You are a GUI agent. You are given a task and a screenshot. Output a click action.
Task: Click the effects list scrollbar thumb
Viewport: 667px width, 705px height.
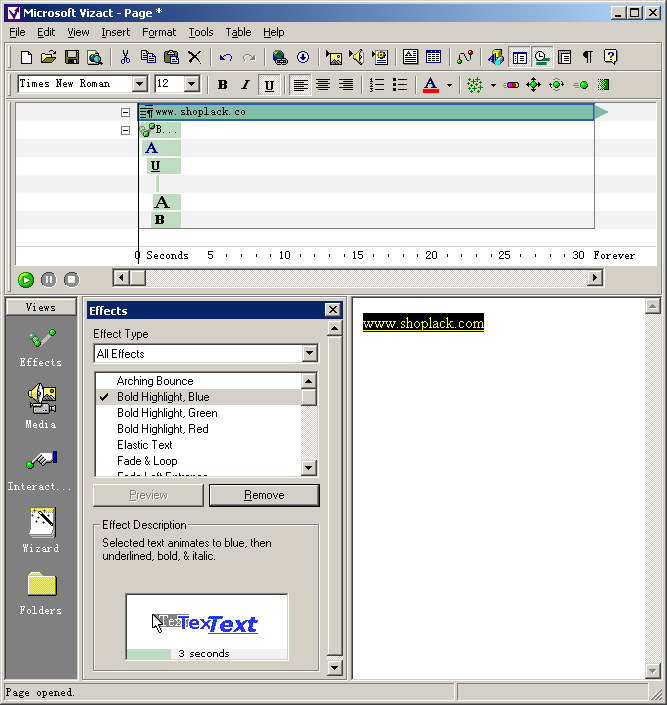tap(309, 397)
